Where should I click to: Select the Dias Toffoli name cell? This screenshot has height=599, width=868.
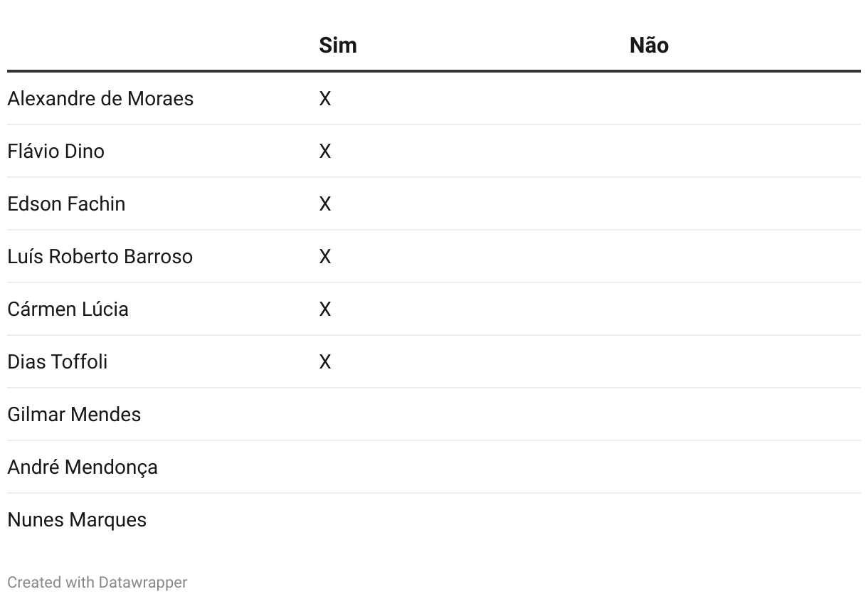click(x=57, y=361)
